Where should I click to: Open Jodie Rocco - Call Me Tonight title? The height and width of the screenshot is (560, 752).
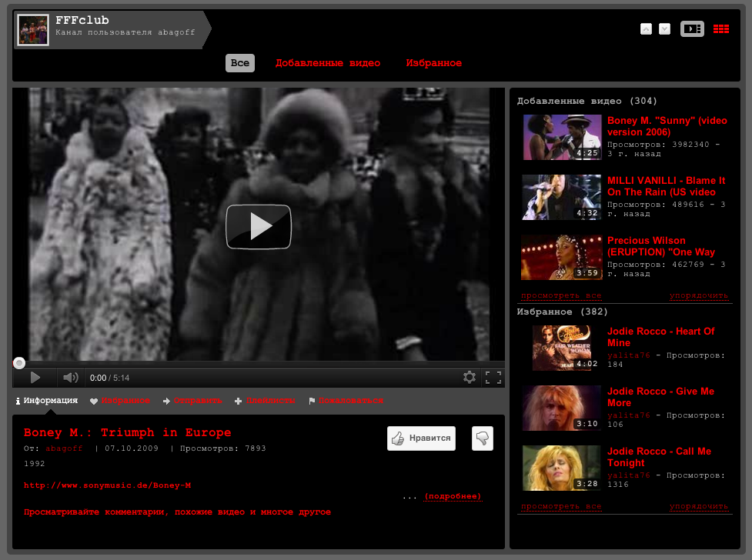(659, 457)
